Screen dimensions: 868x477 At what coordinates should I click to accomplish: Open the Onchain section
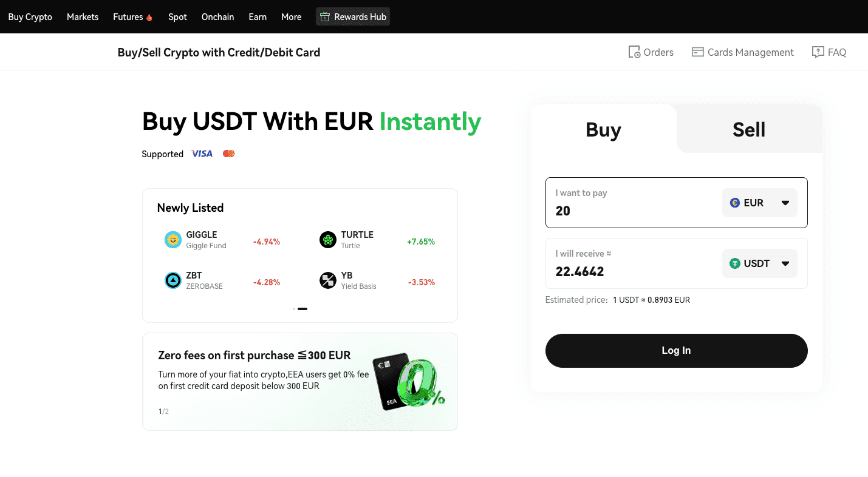click(x=217, y=16)
